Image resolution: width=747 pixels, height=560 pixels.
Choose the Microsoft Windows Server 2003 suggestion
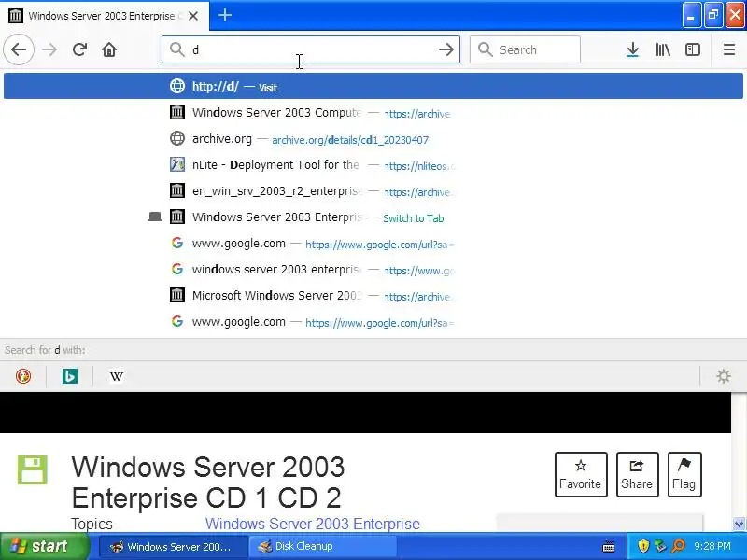coord(373,296)
